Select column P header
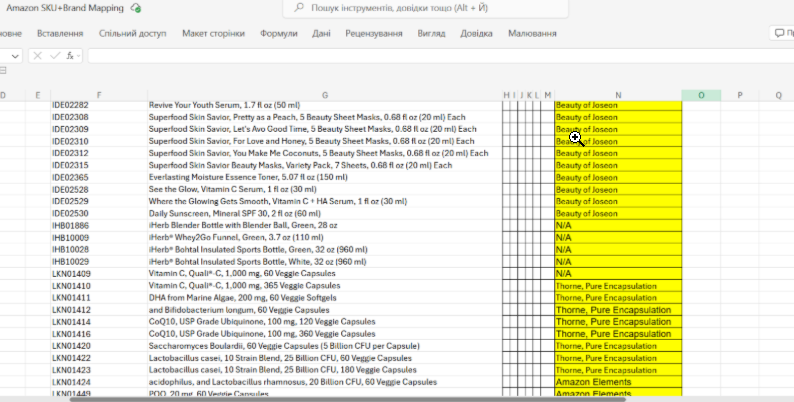794x402 pixels. (740, 95)
